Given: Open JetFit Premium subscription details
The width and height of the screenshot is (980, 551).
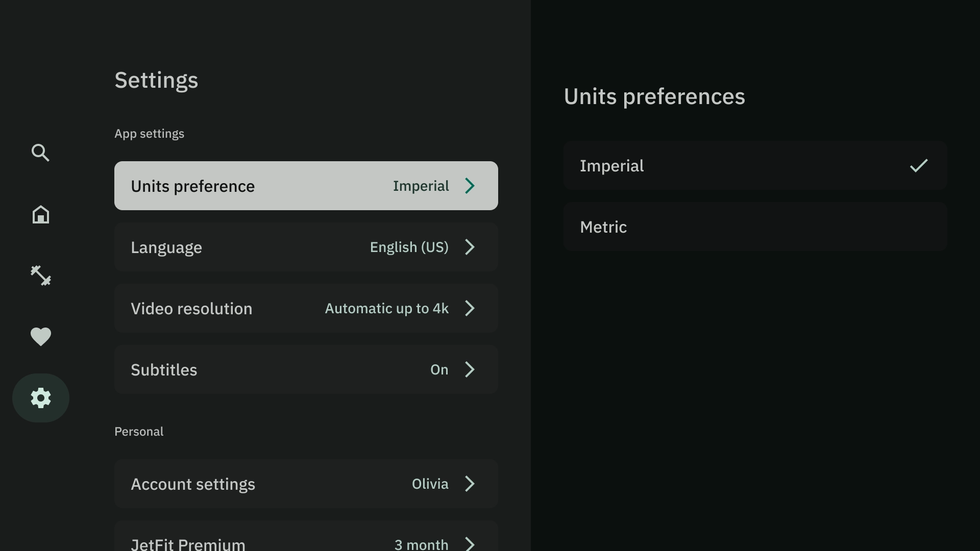Looking at the screenshot, I should click(306, 543).
